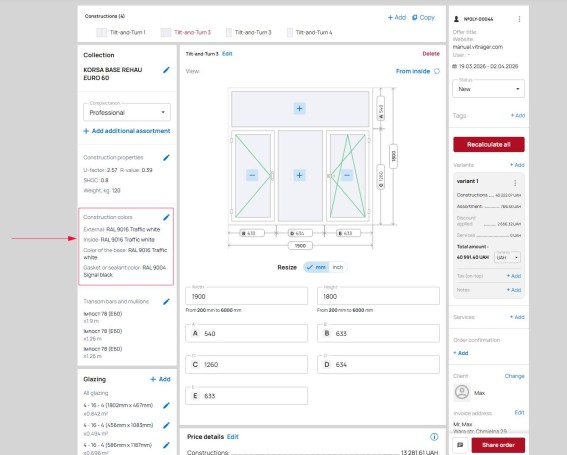The image size is (567, 455).
Task: Click the Width input field showing 1900
Action: (247, 296)
